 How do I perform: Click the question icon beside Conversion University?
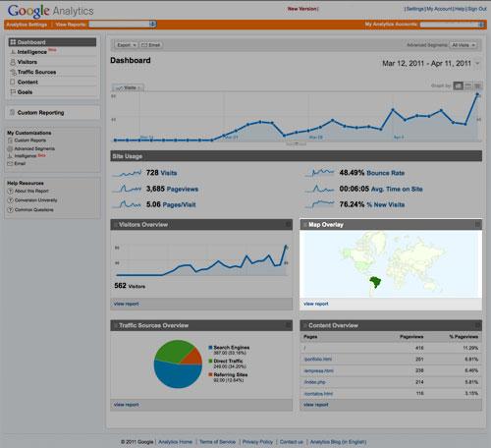10,200
